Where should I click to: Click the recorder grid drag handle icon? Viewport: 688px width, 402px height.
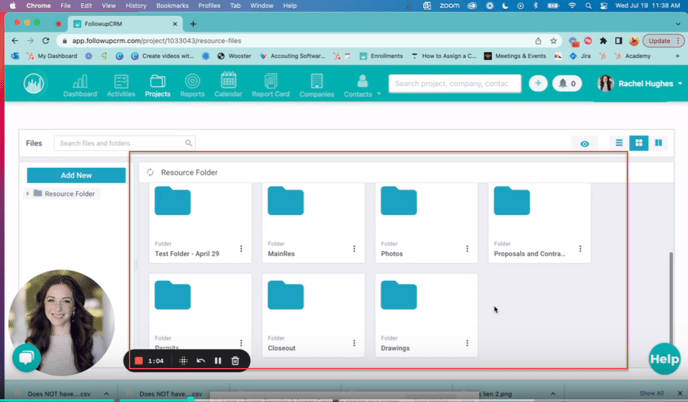[x=183, y=361]
